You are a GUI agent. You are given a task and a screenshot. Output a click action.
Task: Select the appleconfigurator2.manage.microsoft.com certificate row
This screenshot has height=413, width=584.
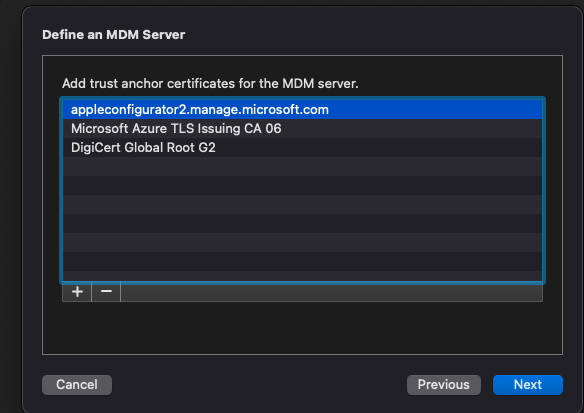coord(302,109)
